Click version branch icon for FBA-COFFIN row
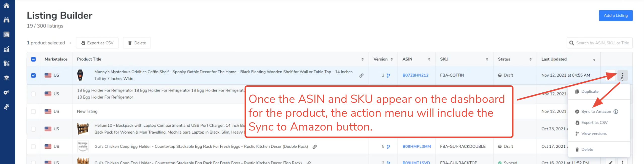 (388, 75)
